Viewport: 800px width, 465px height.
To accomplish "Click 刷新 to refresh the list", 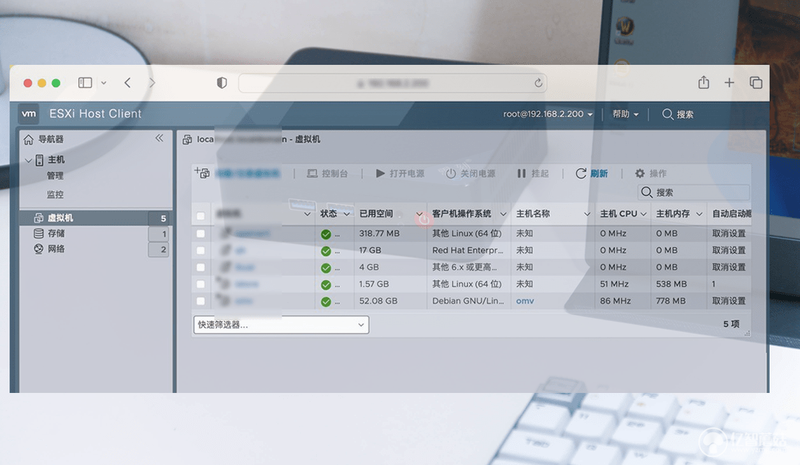I will coord(592,174).
